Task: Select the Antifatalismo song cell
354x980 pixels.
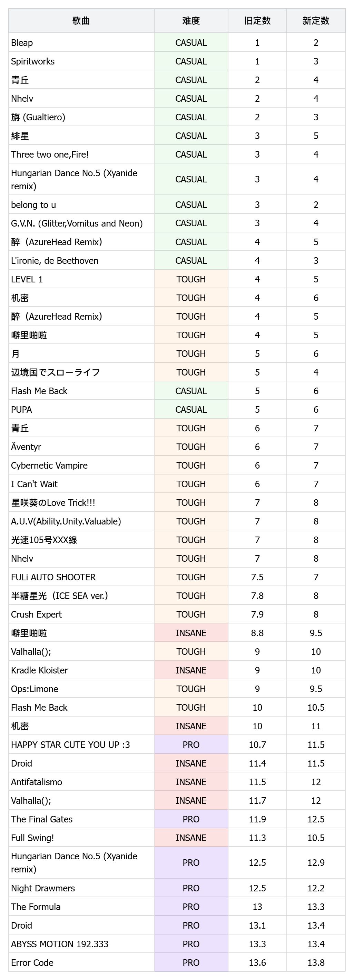Action: click(81, 782)
